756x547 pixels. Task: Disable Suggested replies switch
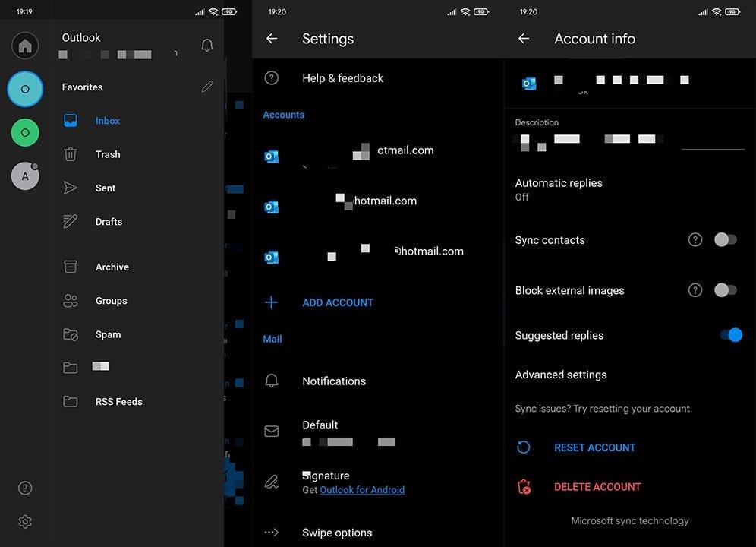point(731,335)
